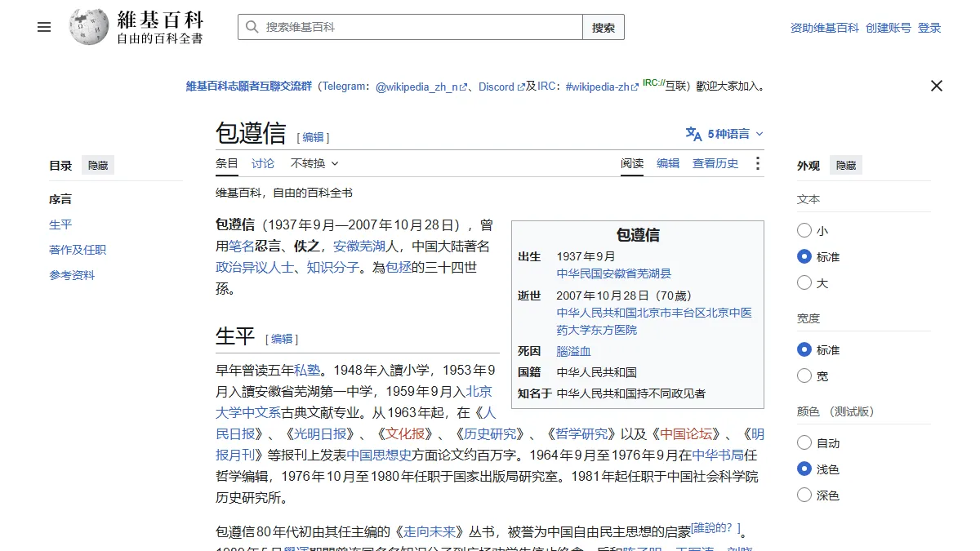Click the 光明日报 link

tap(320, 433)
